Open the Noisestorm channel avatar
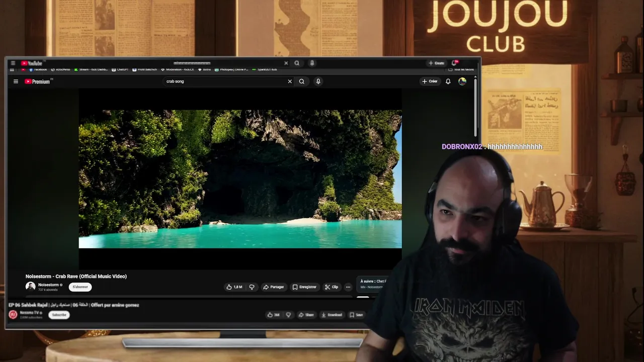Viewport: 644px width, 362px height. pos(30,287)
